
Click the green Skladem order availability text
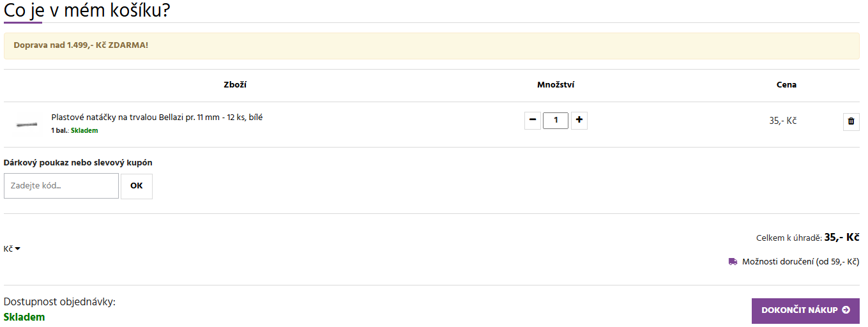(x=24, y=317)
